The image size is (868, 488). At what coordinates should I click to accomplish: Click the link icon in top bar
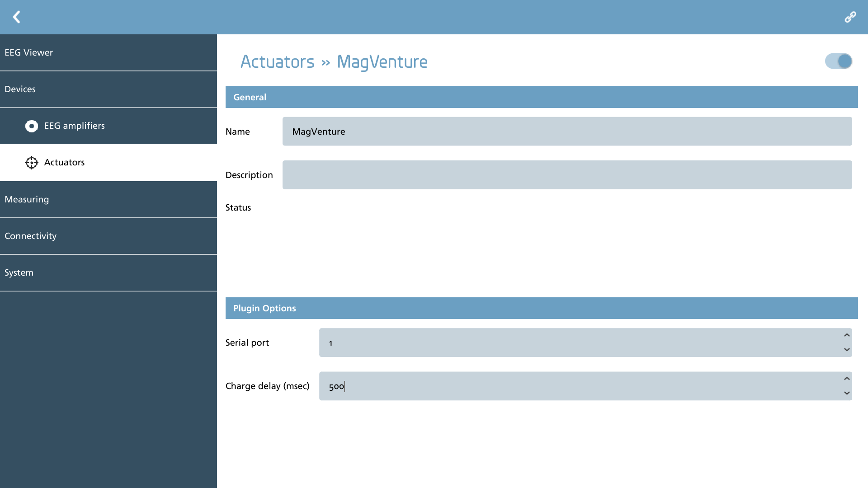click(850, 17)
